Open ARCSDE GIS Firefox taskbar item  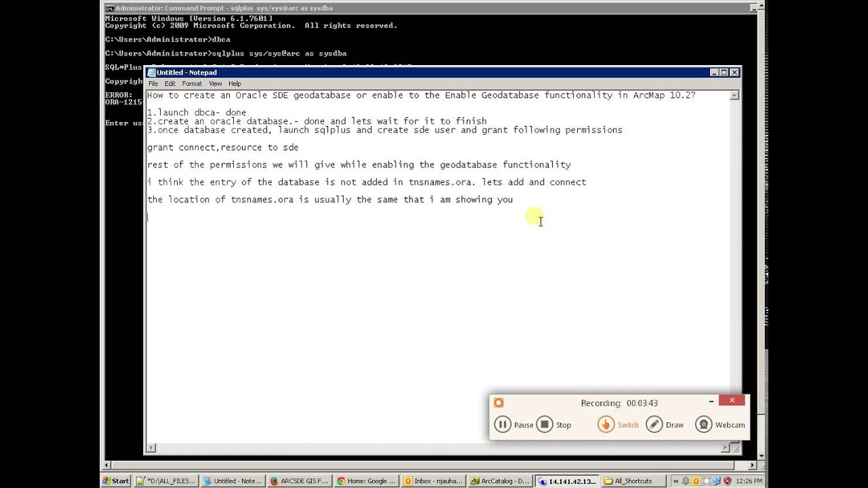tap(299, 481)
